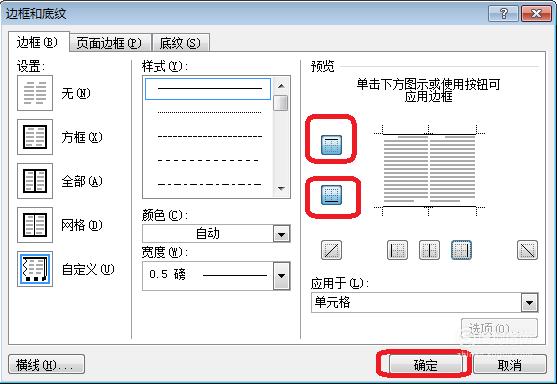Toggle the bottom border button in preview

pos(331,195)
